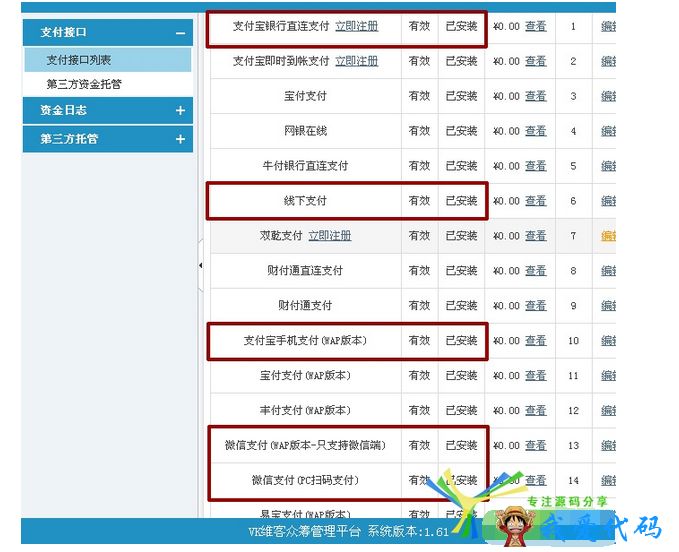Image resolution: width=679 pixels, height=552 pixels.
Task: Collapse the sidebar with the splitter arrow
Action: 200,265
